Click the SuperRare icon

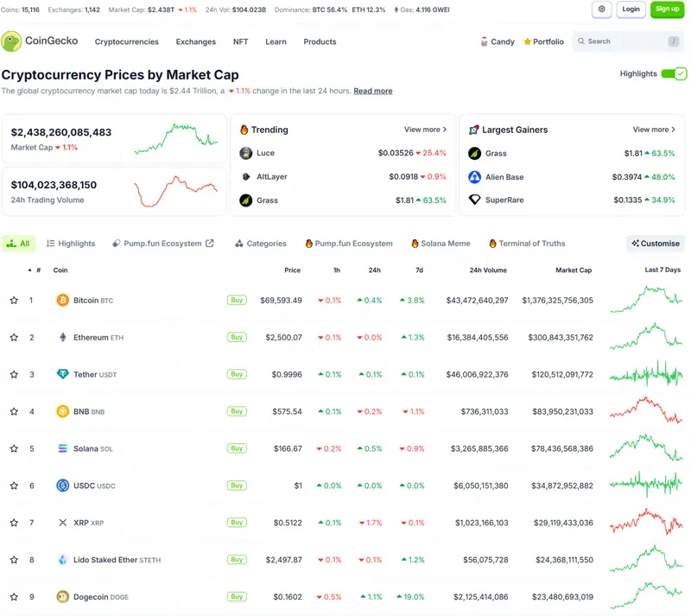(x=474, y=200)
